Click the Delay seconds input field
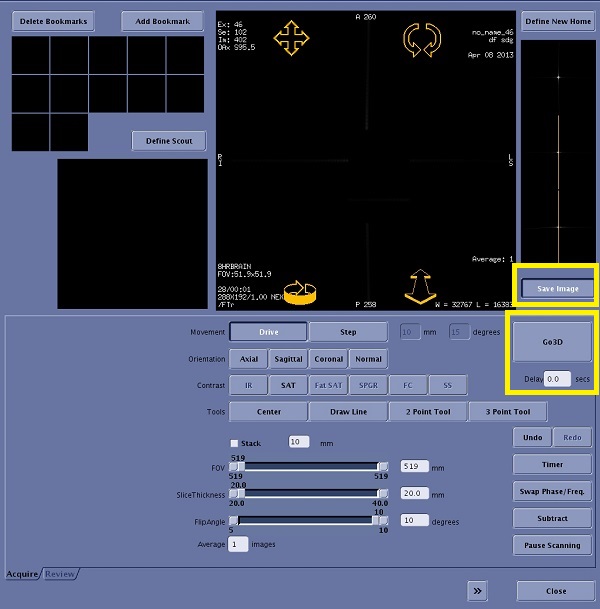Screen dimensions: 600x609 point(556,379)
